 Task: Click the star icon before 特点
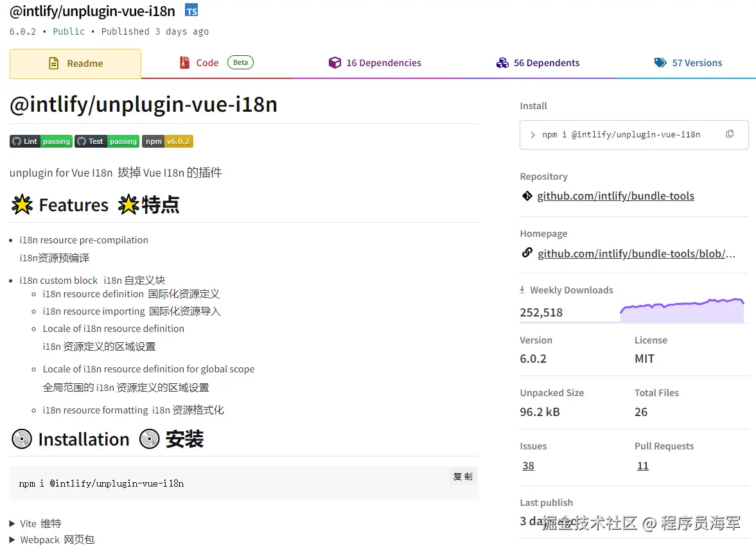(128, 205)
